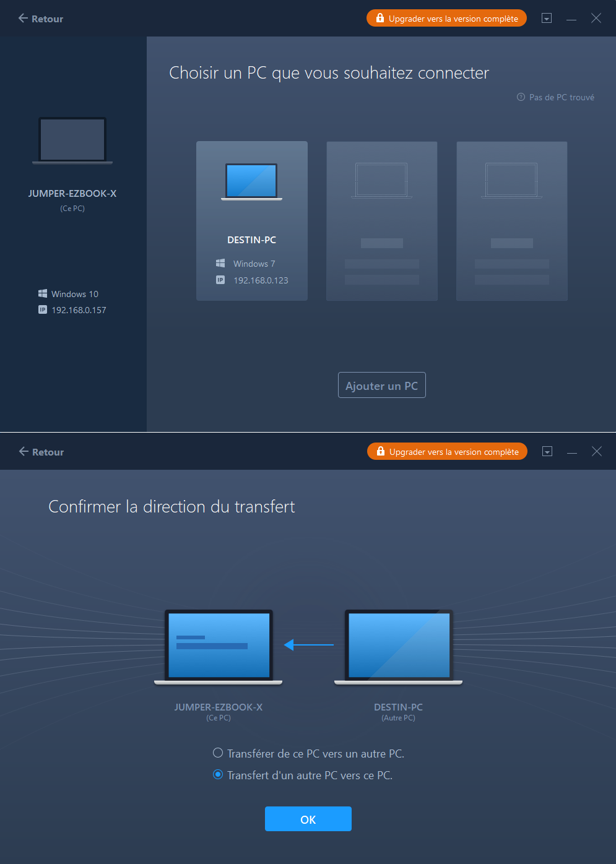616x864 pixels.
Task: Click the Ajouter un PC button
Action: (382, 385)
